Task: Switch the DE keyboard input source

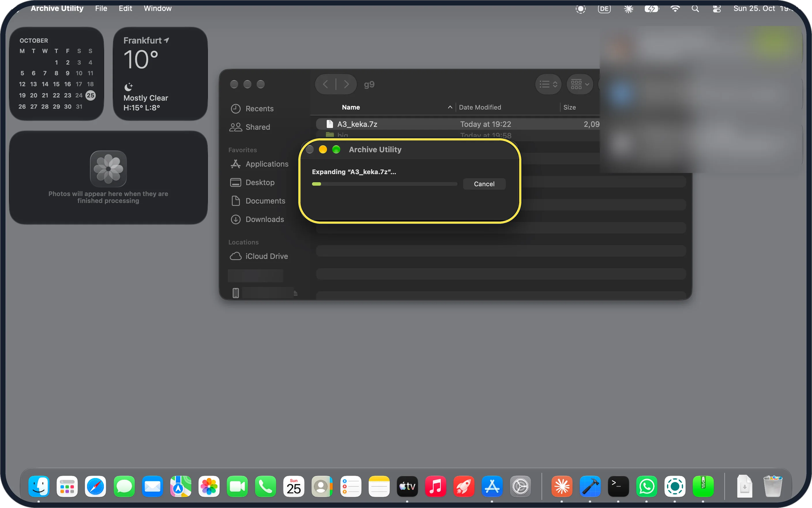Action: coord(604,8)
